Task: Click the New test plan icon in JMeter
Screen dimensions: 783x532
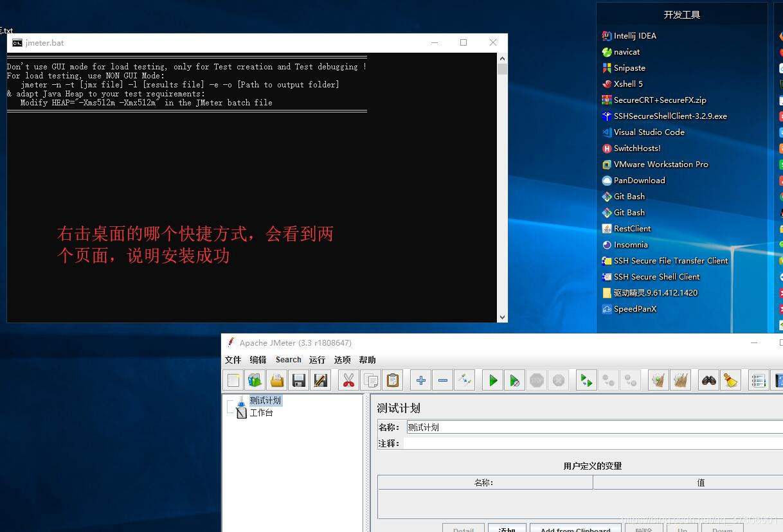Action: tap(233, 380)
